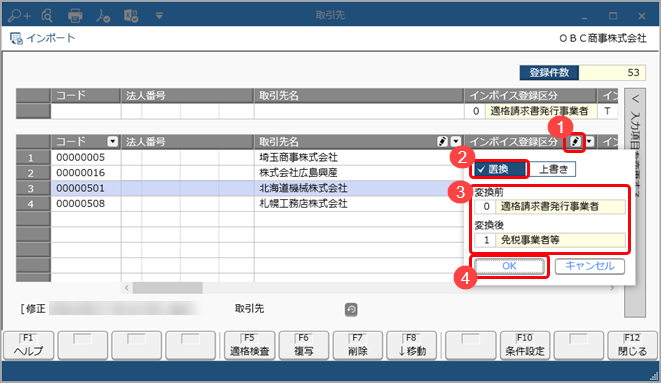This screenshot has width=661, height=383.
Task: Click the F8 ↓移動 button
Action: coord(412,345)
